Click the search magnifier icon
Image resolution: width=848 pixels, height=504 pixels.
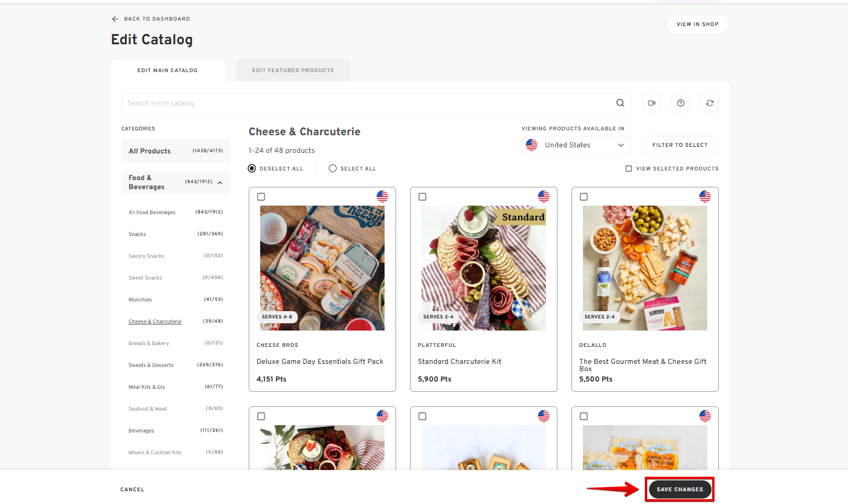coord(620,103)
